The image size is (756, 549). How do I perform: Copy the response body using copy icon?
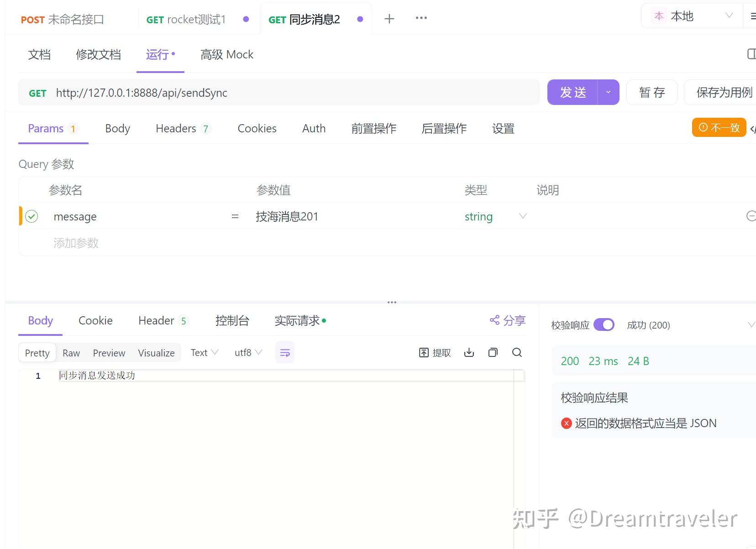pyautogui.click(x=493, y=352)
